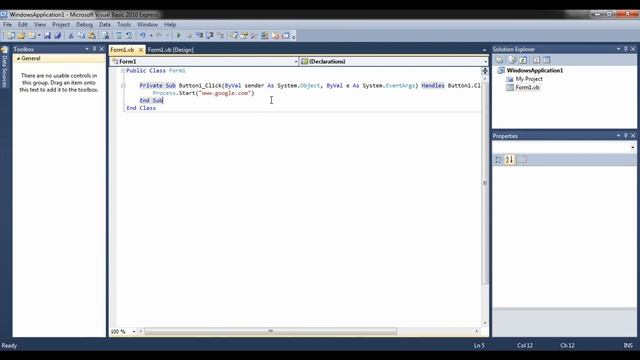Click the New Project toolbar icon
The height and width of the screenshot is (360, 640).
[11, 36]
